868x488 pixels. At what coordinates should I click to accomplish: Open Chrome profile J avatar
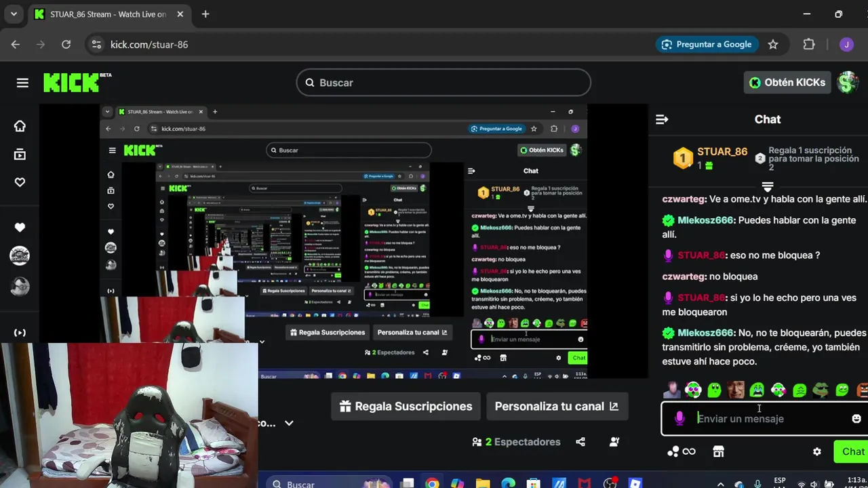(x=846, y=44)
